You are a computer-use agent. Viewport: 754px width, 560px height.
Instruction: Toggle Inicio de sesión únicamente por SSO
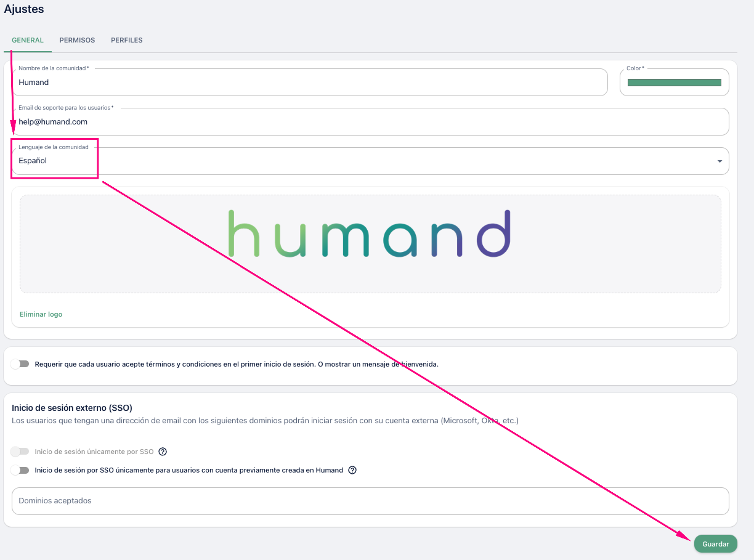point(20,452)
